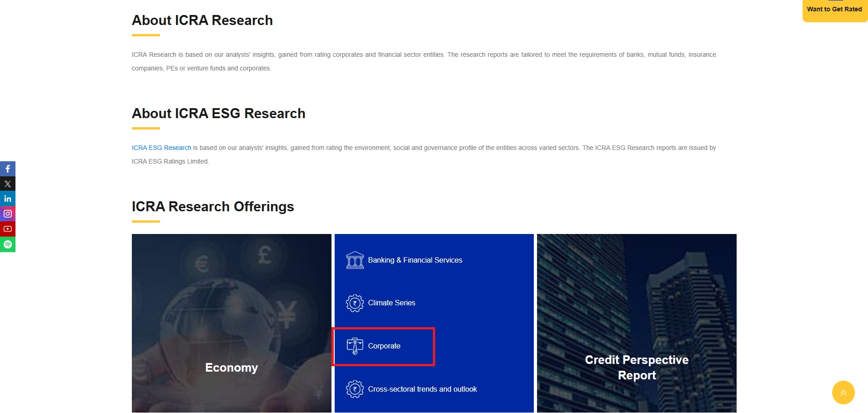Open the ICRA ESG Research link

[x=161, y=148]
